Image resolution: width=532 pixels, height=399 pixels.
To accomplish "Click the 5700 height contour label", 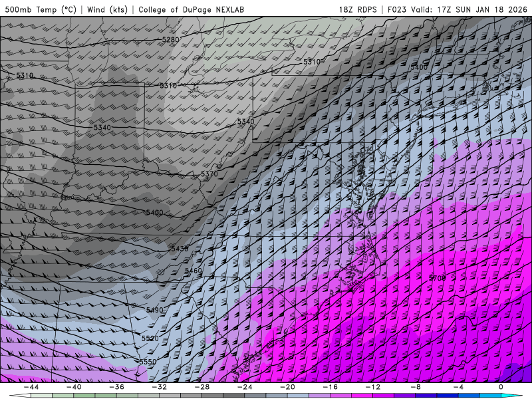I will pos(438,278).
